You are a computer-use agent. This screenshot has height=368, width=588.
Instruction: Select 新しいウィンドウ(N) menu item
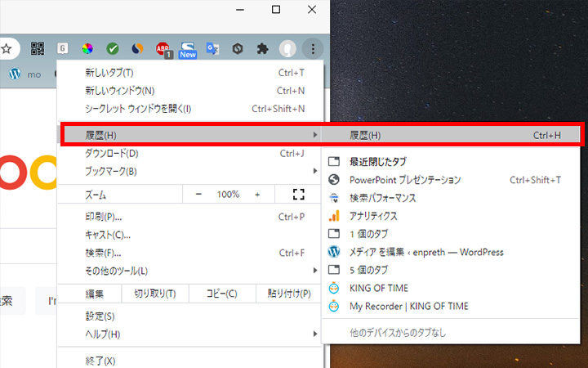(x=190, y=91)
